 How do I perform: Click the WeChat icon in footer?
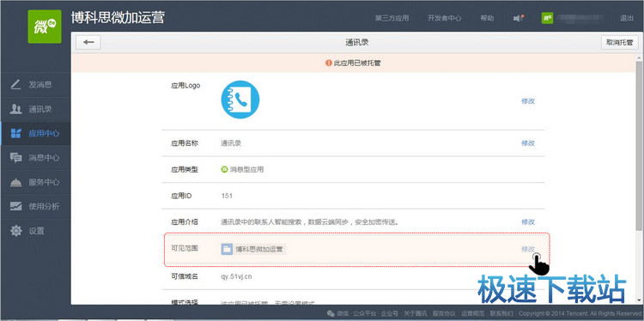pyautogui.click(x=331, y=313)
